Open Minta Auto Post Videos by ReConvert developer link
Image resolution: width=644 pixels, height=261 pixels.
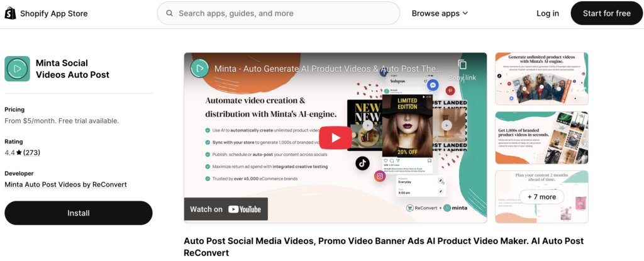(65, 184)
